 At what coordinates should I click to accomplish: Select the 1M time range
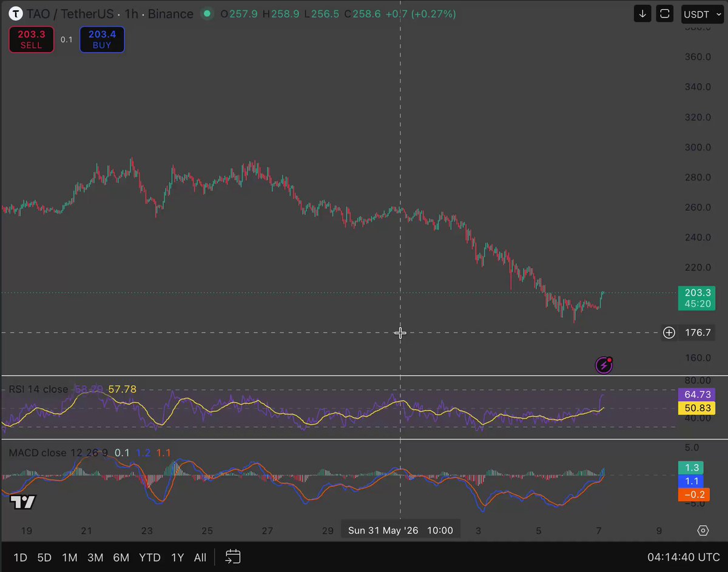point(69,557)
